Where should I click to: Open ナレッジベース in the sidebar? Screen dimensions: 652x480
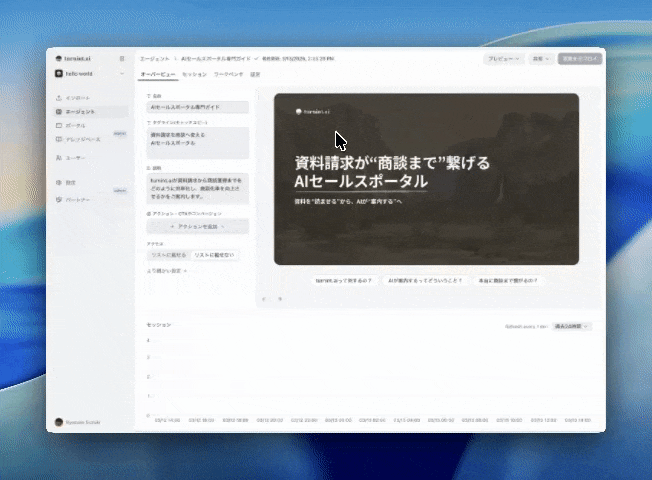[91, 139]
